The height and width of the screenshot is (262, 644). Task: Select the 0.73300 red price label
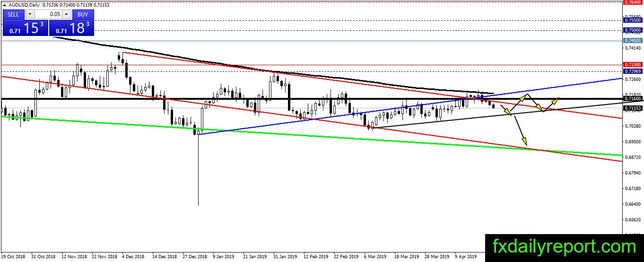(x=633, y=64)
